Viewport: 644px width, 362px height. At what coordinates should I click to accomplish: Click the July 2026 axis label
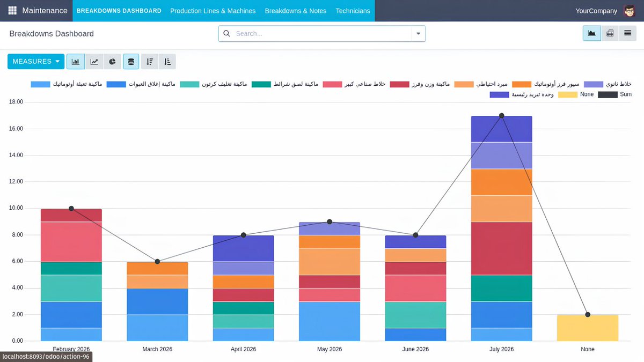tap(501, 349)
